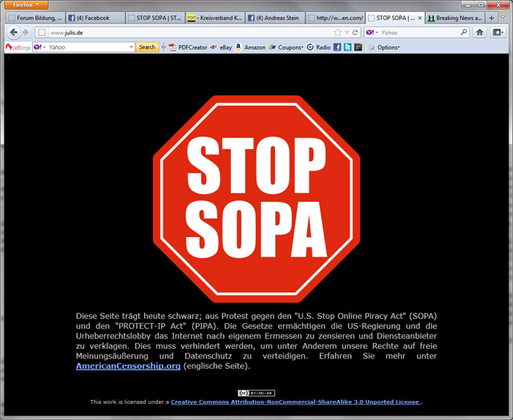513x420 pixels.
Task: Click the Twitter icon in the pdfforge toolbar
Action: 347,47
